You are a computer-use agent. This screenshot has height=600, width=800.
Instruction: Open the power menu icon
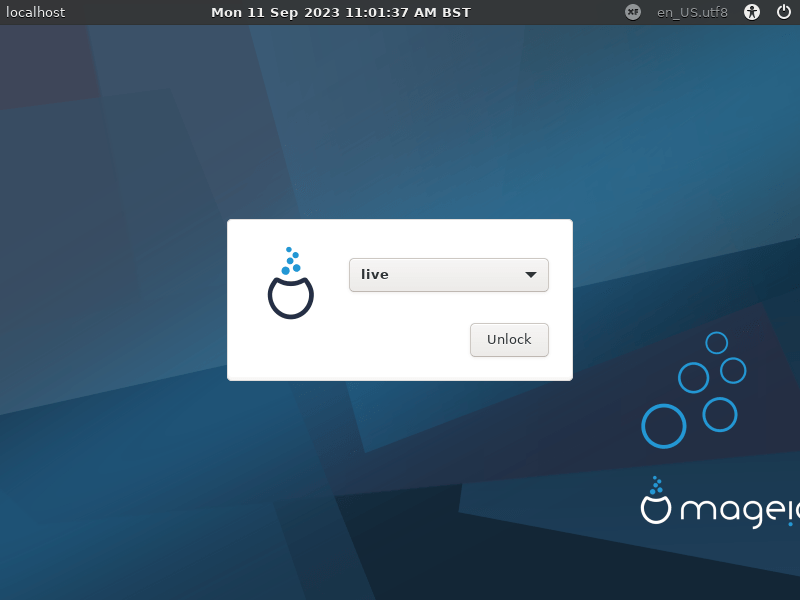click(784, 12)
